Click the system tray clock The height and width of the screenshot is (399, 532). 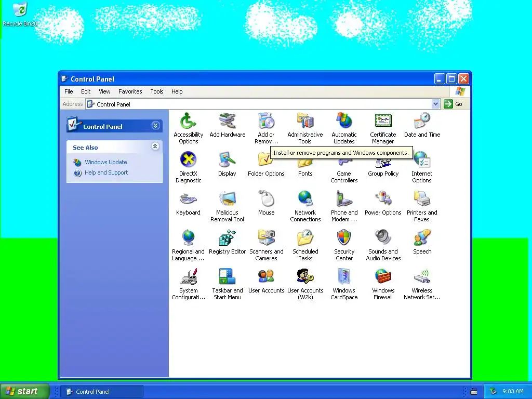pyautogui.click(x=513, y=391)
